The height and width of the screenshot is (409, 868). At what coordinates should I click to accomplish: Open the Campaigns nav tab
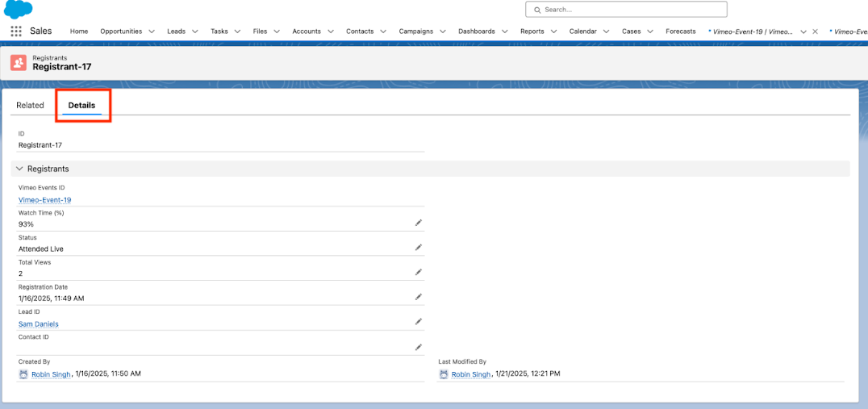click(x=415, y=31)
